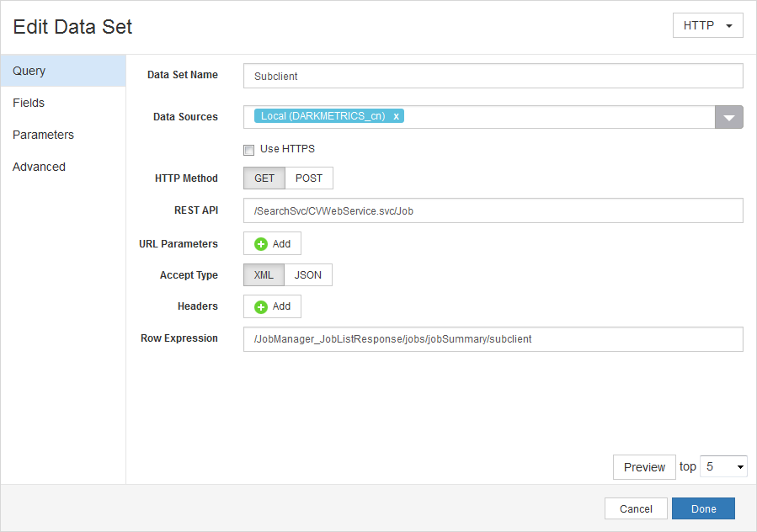
Task: Click inside the Row Expression field
Action: [x=493, y=339]
